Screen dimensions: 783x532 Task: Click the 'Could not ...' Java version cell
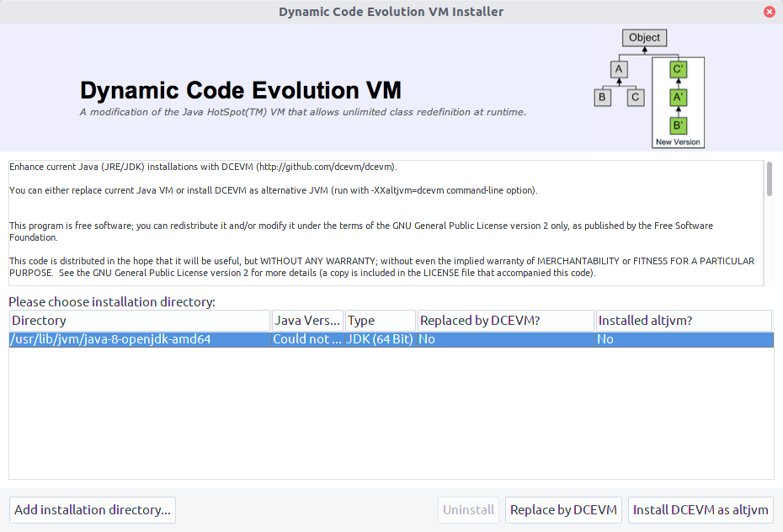click(307, 339)
